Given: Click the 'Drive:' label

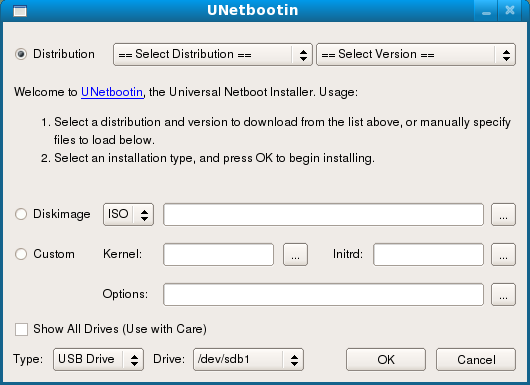Looking at the screenshot, I should (x=169, y=359).
